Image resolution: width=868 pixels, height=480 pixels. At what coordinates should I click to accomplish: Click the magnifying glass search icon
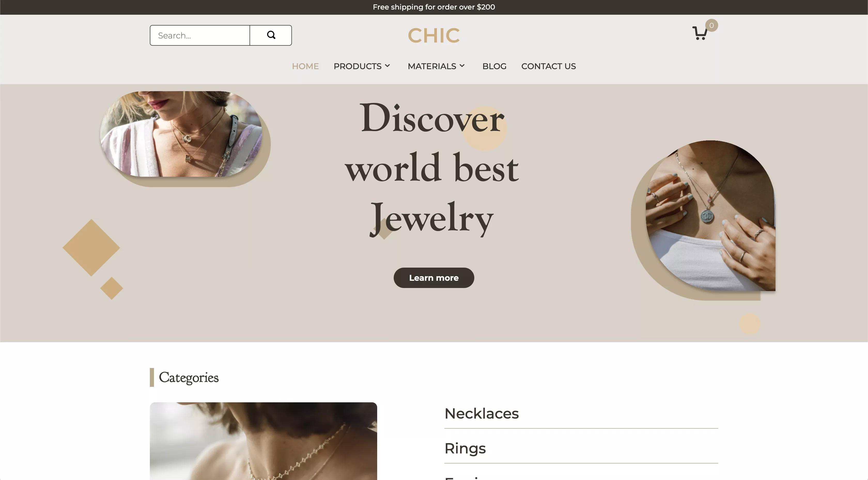click(x=271, y=35)
